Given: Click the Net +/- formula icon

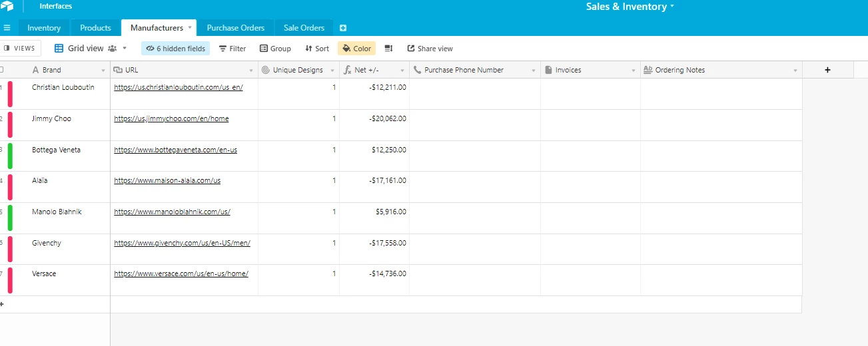Looking at the screenshot, I should tap(347, 70).
